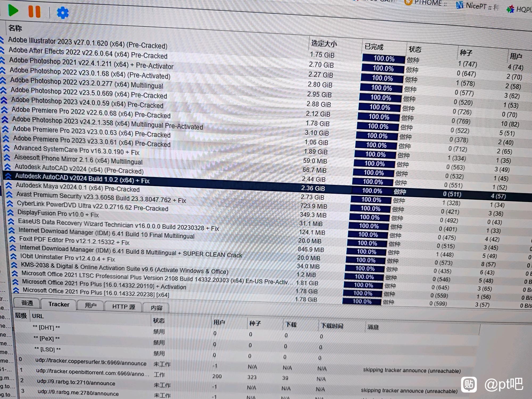Click seeding icon of EaseUS Data Recovery row
This screenshot has width=532, height=399.
click(11, 222)
